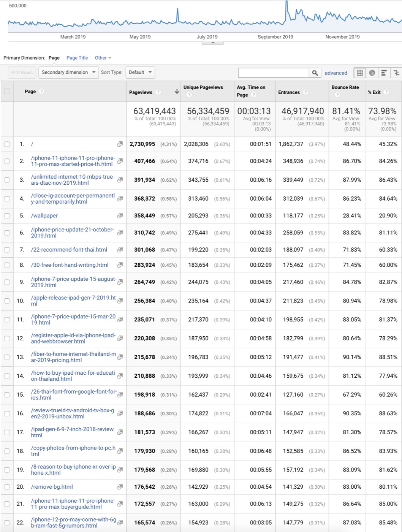402x532 pixels.
Task: Select the Page primary dimension
Action: click(54, 58)
